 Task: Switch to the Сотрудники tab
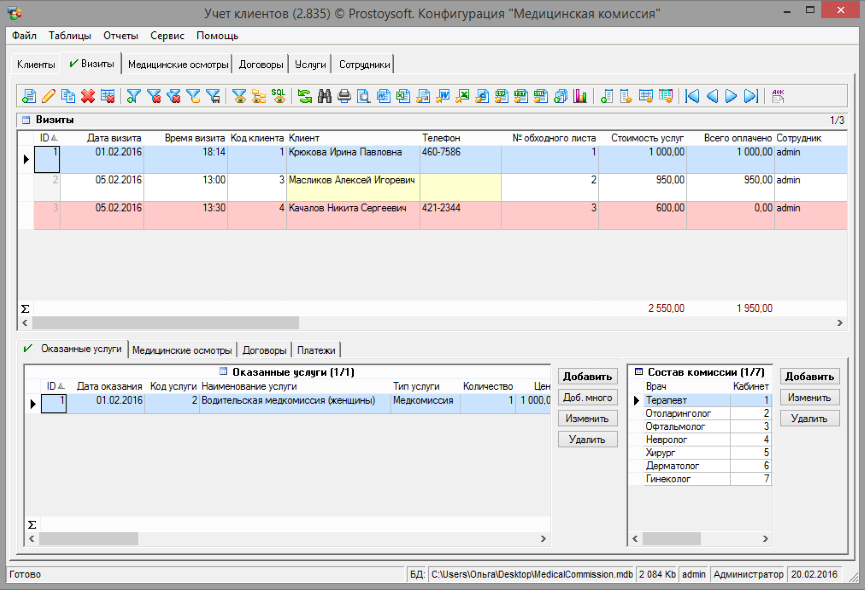(364, 64)
